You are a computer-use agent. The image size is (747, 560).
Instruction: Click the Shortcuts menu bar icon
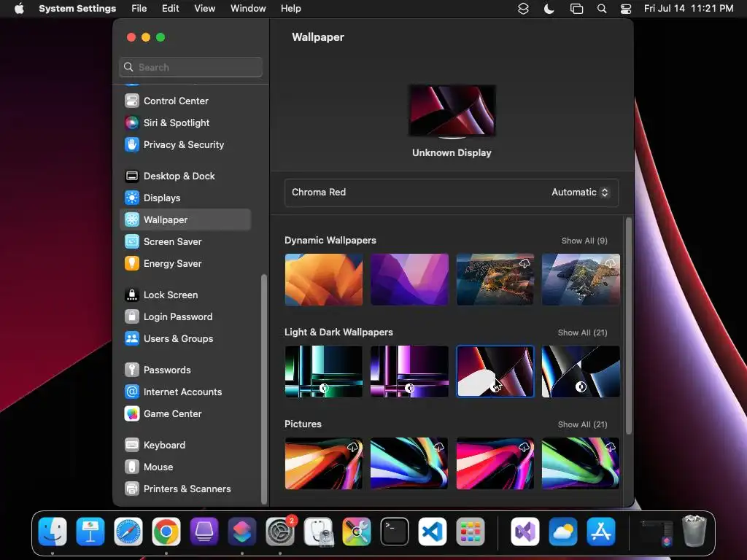[x=523, y=9]
